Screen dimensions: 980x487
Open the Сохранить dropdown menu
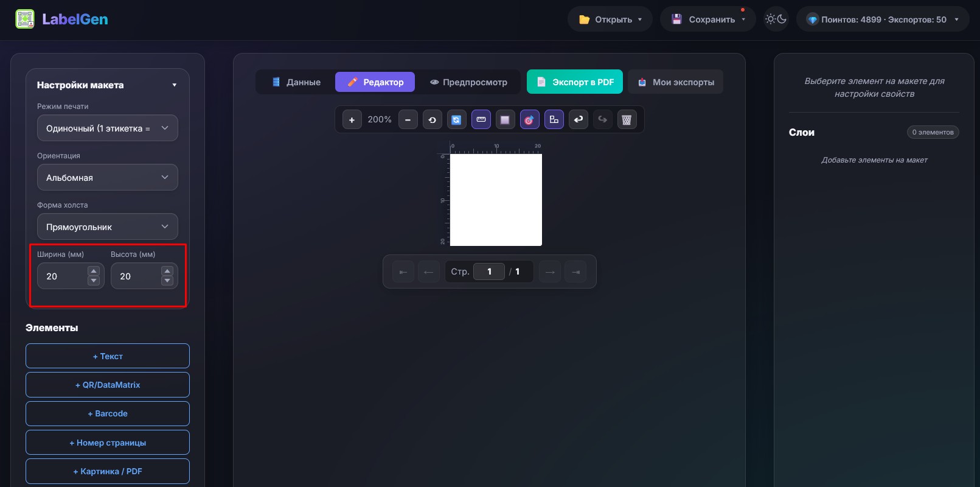click(708, 19)
